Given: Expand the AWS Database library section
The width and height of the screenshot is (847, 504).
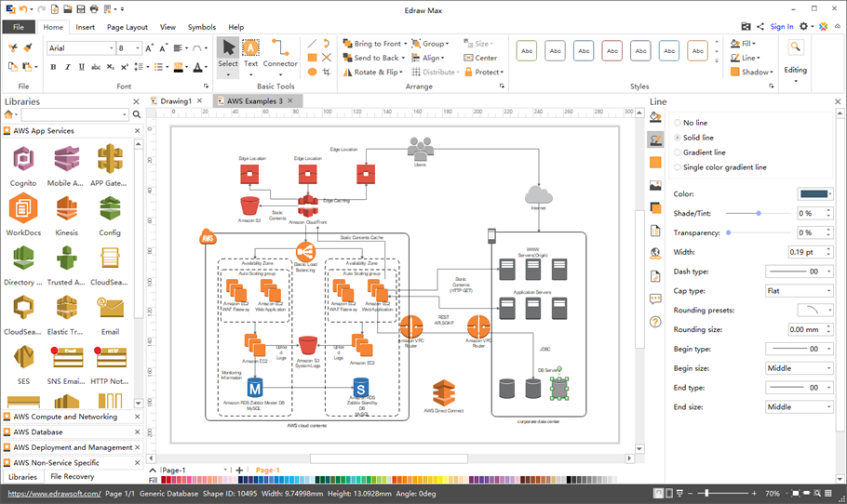Looking at the screenshot, I should (x=38, y=432).
